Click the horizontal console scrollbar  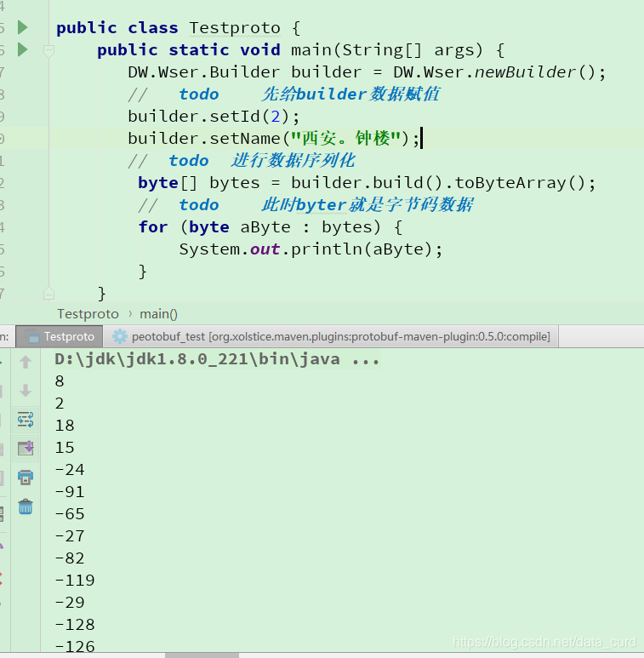pyautogui.click(x=202, y=655)
